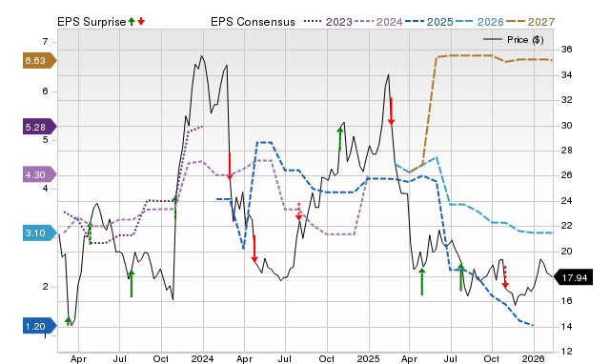The width and height of the screenshot is (610, 364).
Task: Toggle the 2025 dark blue consensus legend entry
Action: 429,22
